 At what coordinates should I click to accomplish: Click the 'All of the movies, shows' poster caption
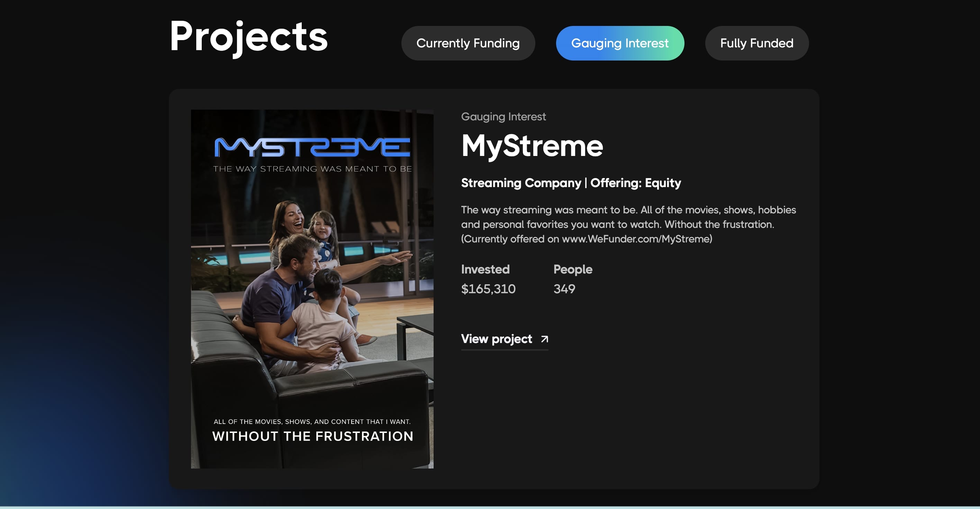(x=312, y=422)
